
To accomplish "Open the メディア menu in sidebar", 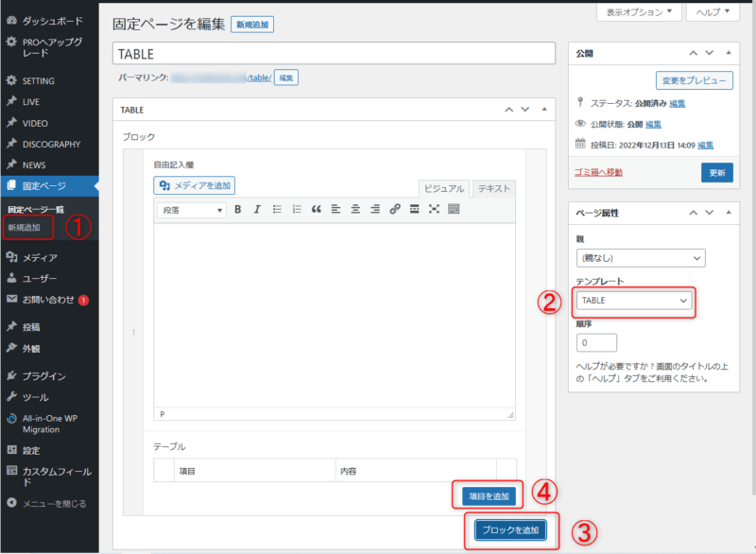I will point(40,257).
